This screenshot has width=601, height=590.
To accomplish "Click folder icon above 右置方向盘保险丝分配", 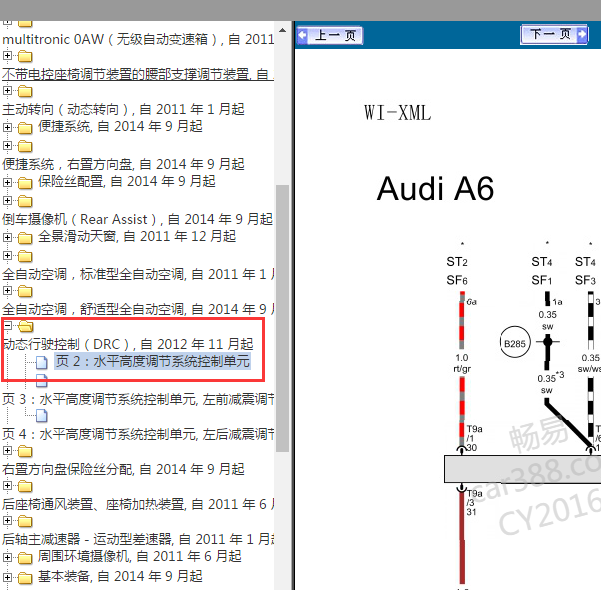I will 25,451.
